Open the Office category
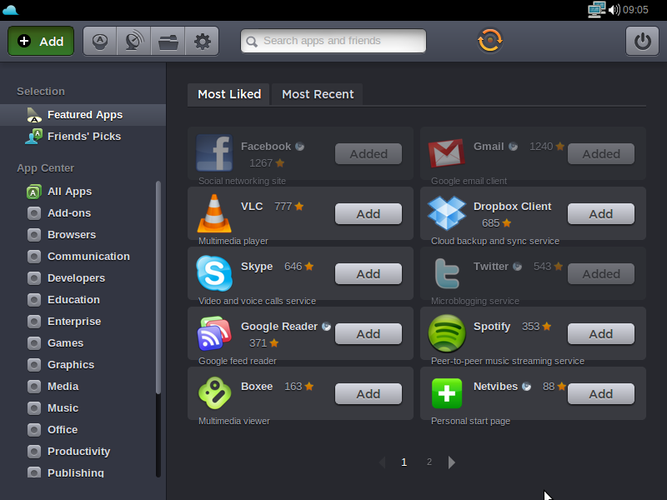 [x=62, y=430]
